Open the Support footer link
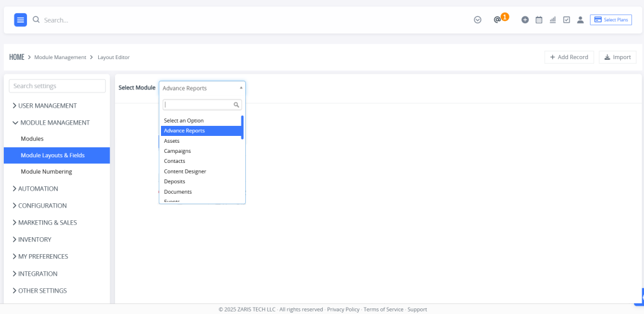 417,309
